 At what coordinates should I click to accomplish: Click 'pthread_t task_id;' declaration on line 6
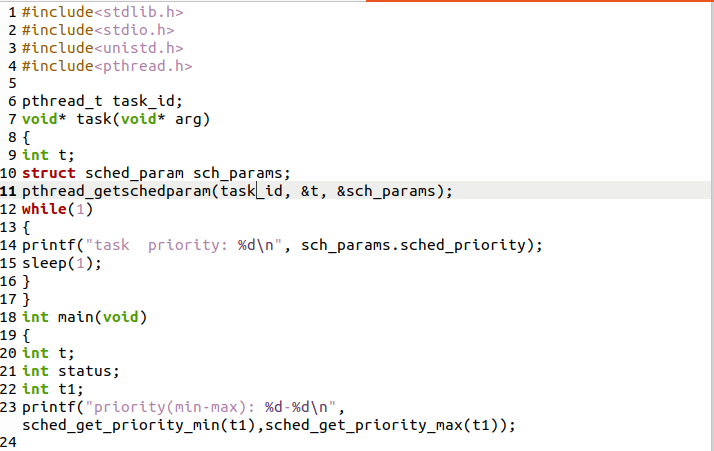click(x=102, y=101)
